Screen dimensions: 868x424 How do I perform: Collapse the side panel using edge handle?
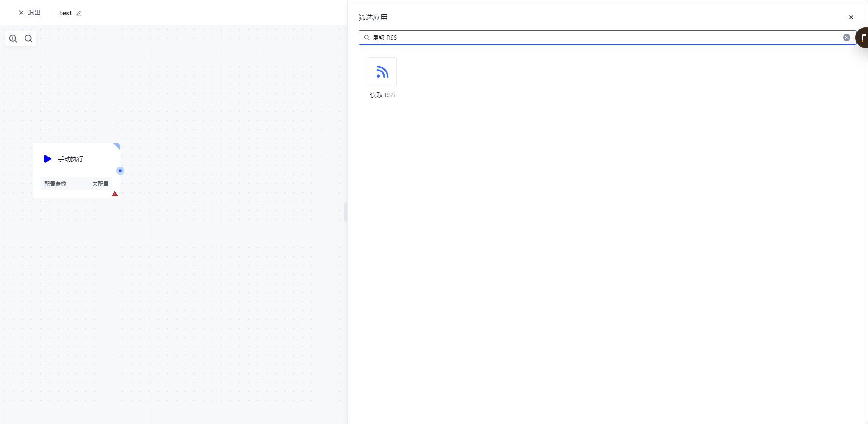pos(345,212)
